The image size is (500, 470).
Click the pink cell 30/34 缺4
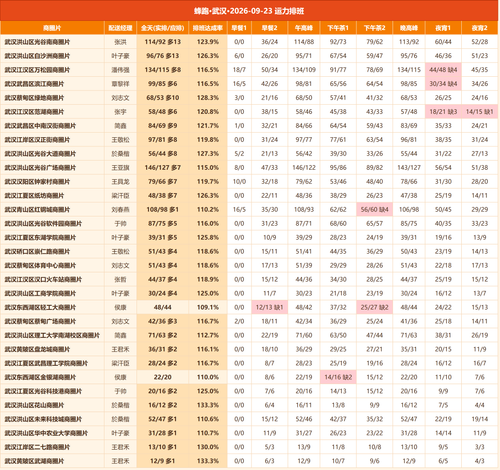tap(443, 84)
